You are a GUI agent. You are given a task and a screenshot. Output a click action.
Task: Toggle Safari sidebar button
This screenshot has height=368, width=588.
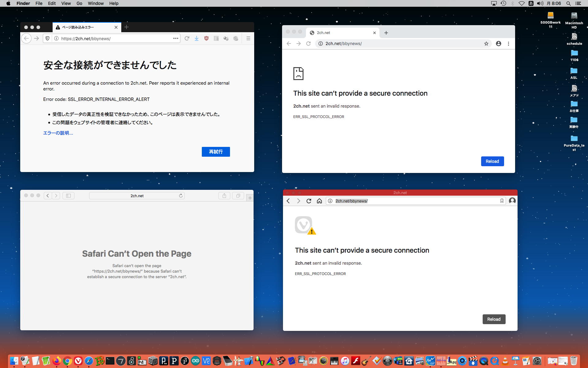point(68,196)
